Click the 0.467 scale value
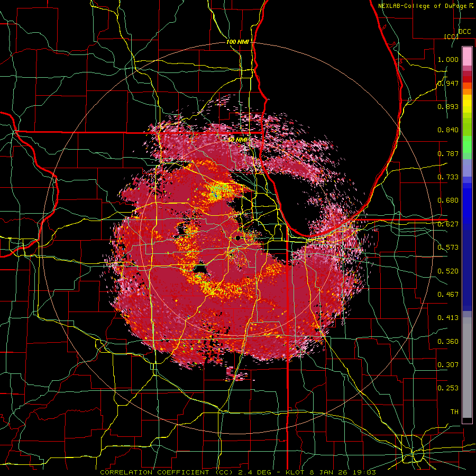The image size is (476, 476). pyautogui.click(x=448, y=295)
